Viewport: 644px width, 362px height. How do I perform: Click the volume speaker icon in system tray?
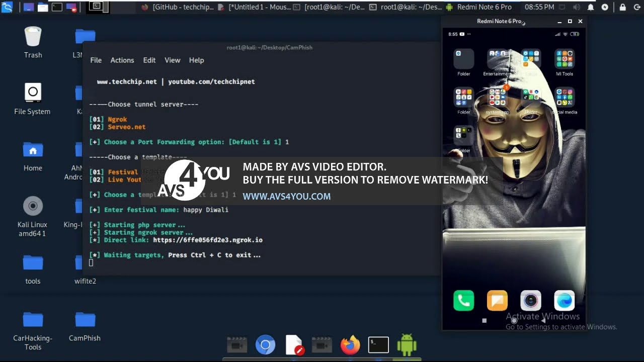576,7
